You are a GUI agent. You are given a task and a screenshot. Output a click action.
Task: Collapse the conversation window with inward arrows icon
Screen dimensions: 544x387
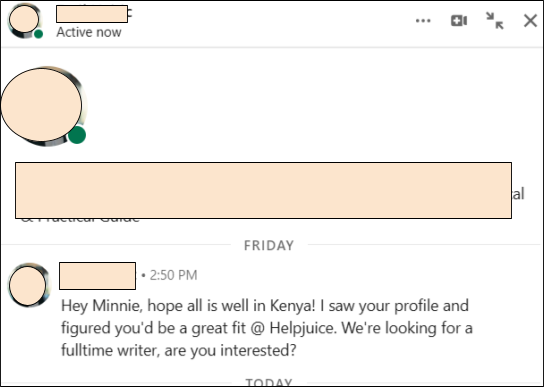click(x=495, y=20)
